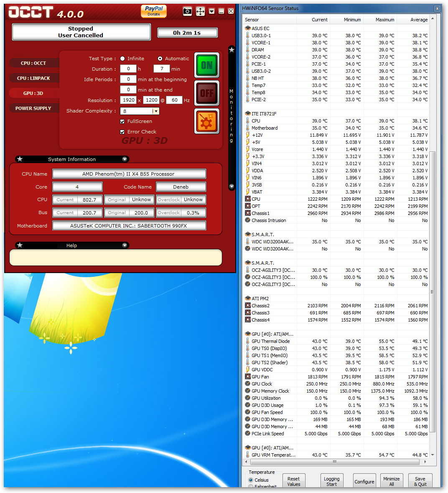The width and height of the screenshot is (448, 493).
Task: Click the lightning icon for Vcore
Action: pos(247,149)
